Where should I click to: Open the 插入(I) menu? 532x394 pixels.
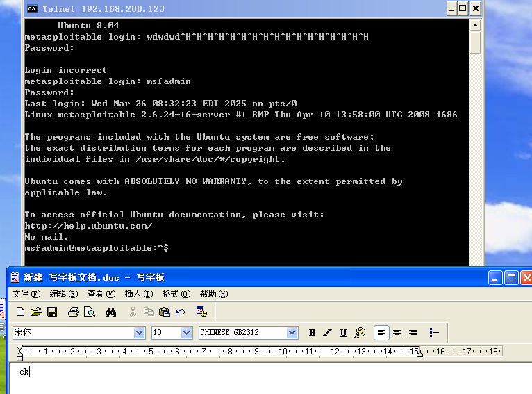tap(139, 294)
